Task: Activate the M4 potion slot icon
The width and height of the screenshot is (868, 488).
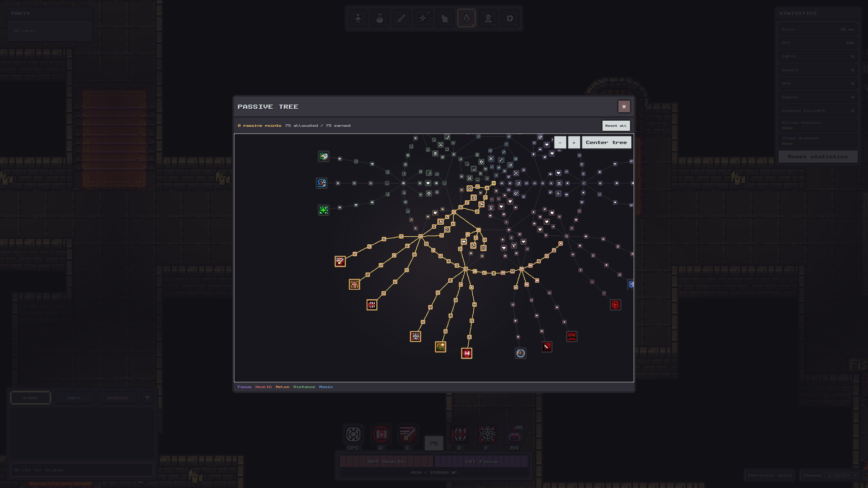Action: [514, 434]
